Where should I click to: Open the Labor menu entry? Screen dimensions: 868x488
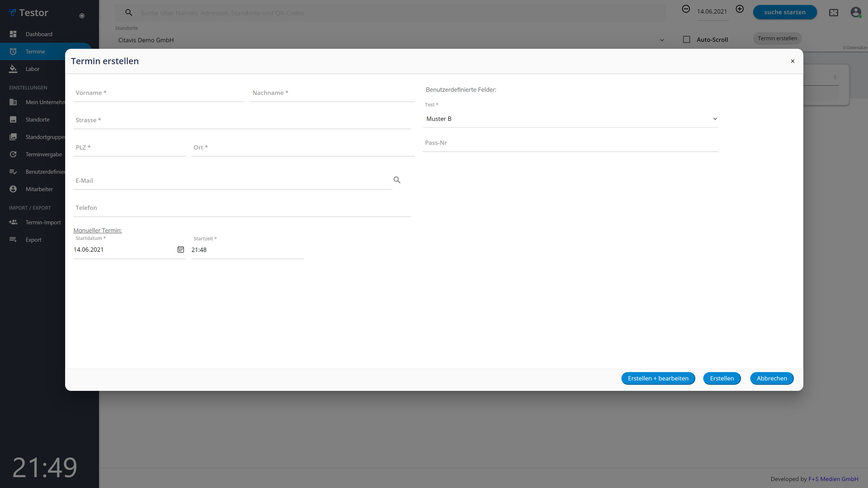[x=33, y=69]
